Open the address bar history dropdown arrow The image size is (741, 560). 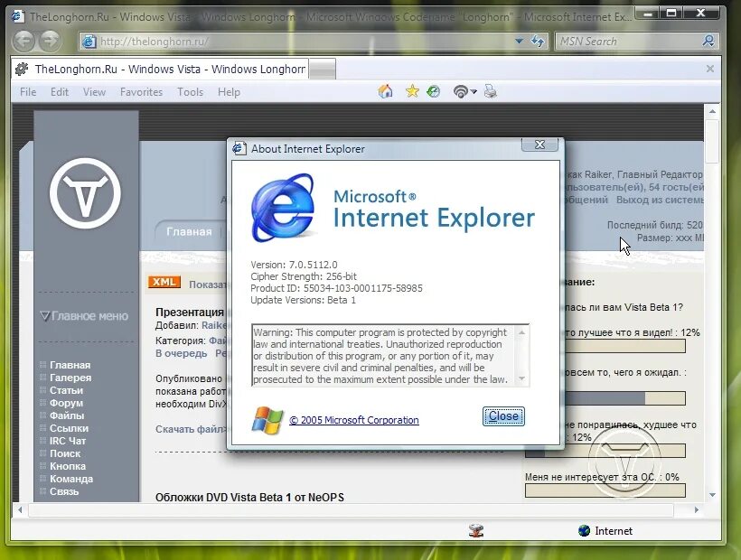pyautogui.click(x=519, y=41)
